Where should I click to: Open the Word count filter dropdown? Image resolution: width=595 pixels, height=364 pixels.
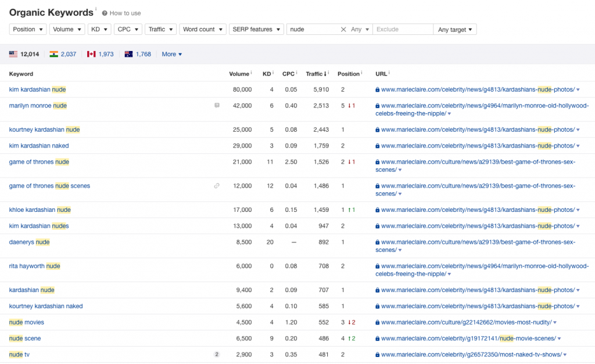point(203,29)
